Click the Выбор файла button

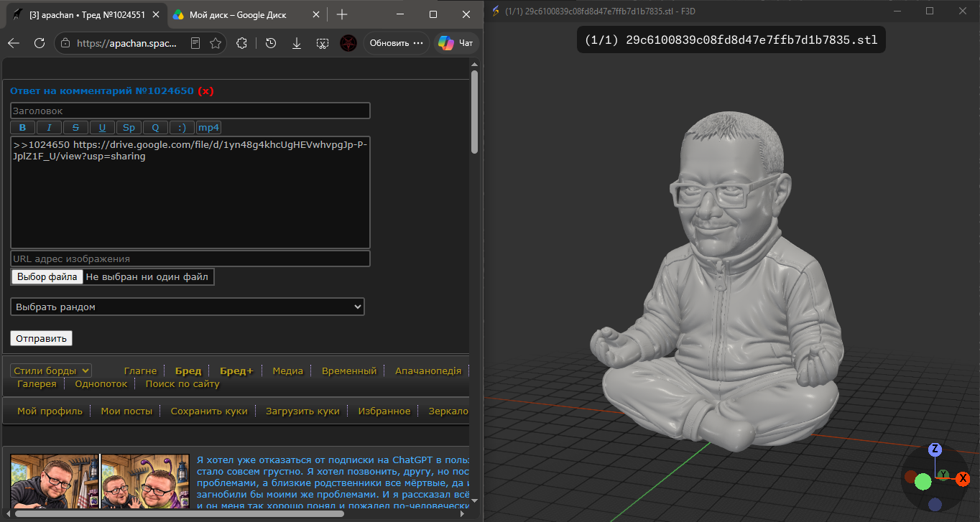(47, 276)
